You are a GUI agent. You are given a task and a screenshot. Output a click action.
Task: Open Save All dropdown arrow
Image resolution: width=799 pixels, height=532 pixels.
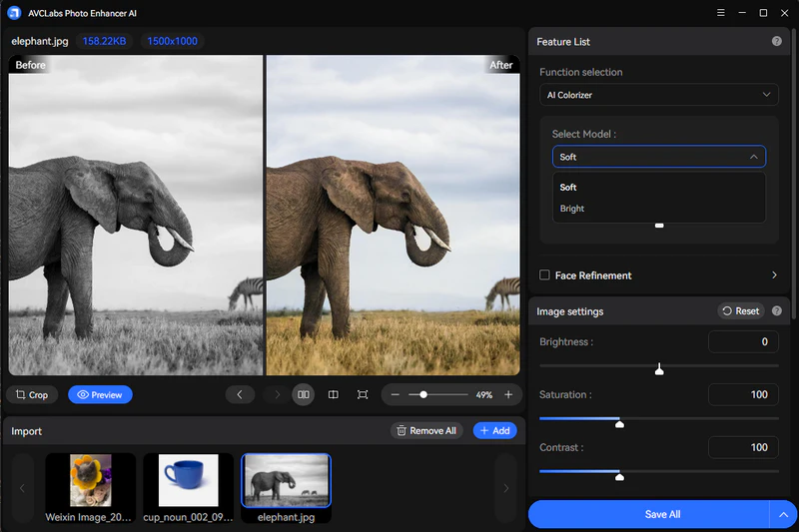[x=782, y=514]
